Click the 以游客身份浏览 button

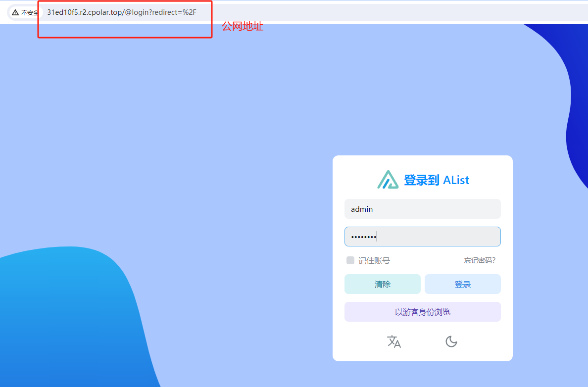coord(423,312)
